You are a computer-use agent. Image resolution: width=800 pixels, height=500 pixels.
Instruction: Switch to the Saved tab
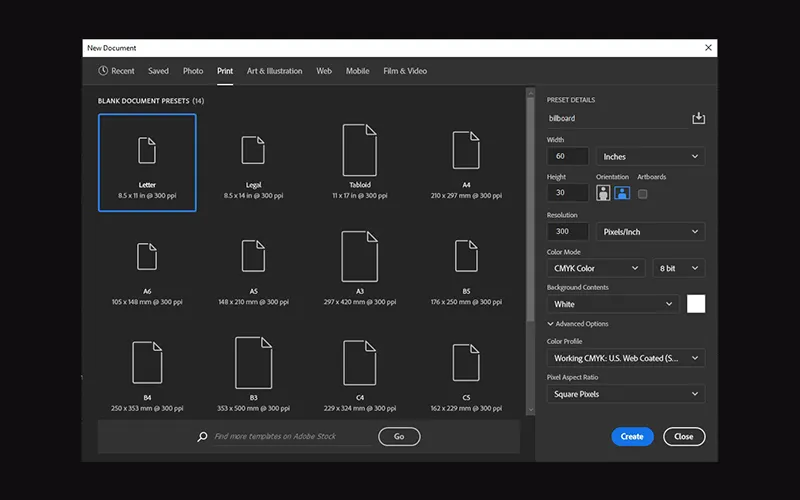pyautogui.click(x=158, y=71)
